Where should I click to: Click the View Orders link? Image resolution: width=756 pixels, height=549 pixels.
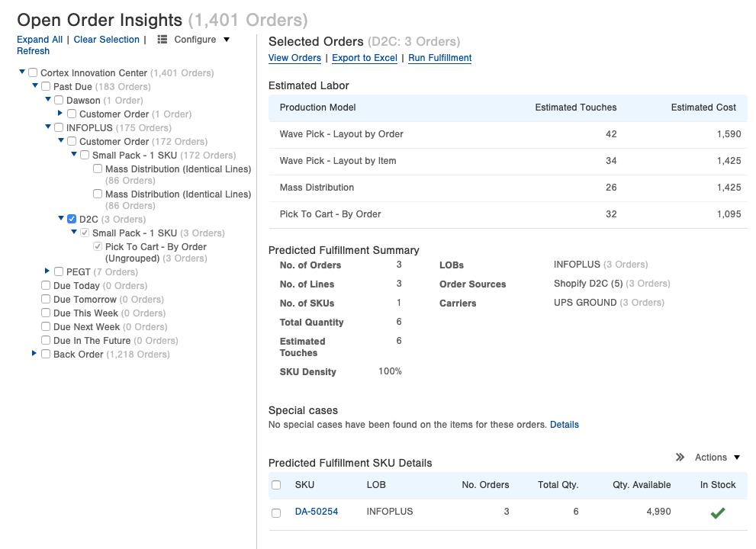[x=294, y=58]
